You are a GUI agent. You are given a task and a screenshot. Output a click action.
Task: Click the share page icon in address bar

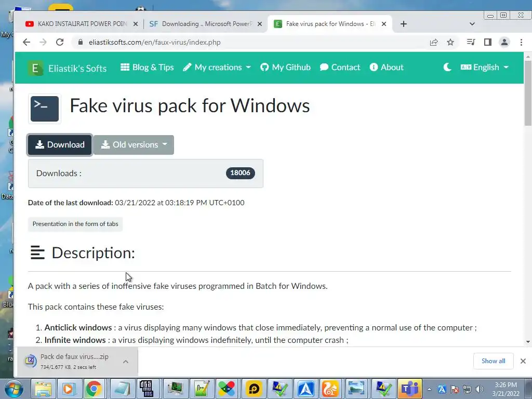pyautogui.click(x=434, y=42)
